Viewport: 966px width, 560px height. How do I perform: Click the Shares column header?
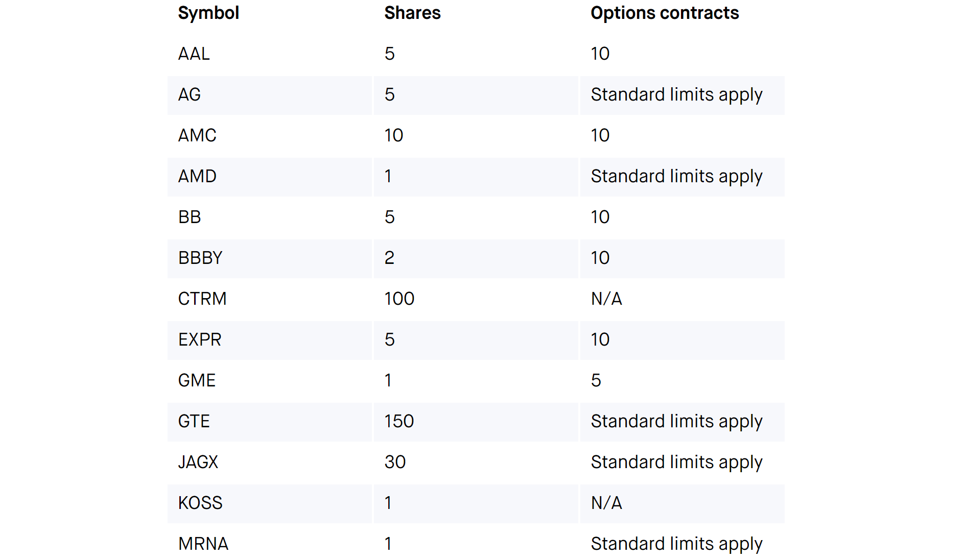coord(412,13)
